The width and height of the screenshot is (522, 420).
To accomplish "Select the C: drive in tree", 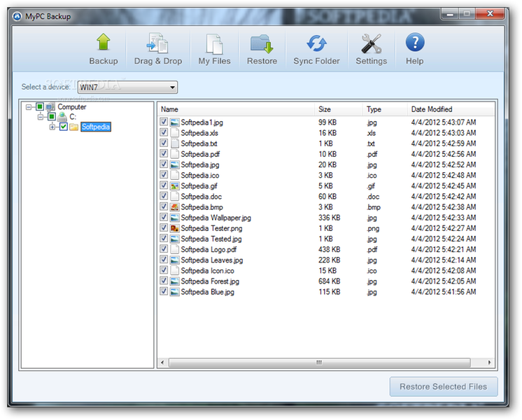I will (72, 117).
